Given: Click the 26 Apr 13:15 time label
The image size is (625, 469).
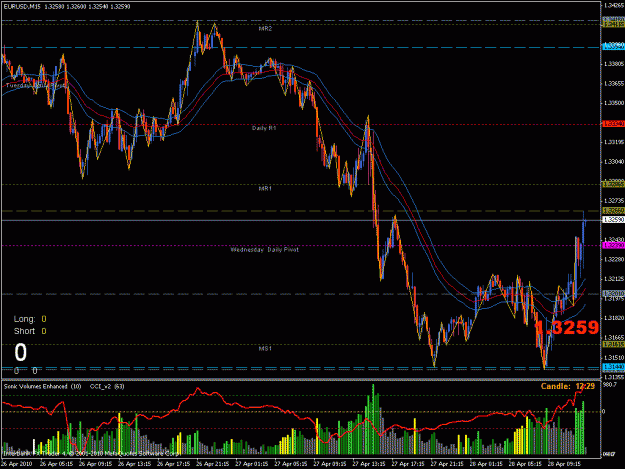Looking at the screenshot, I should pyautogui.click(x=134, y=464).
